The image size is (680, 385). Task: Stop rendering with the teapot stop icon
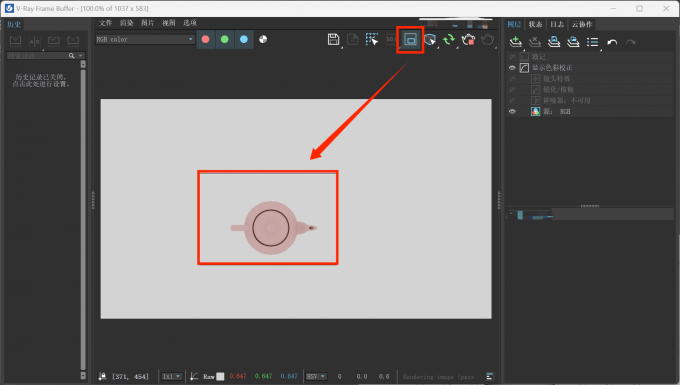[x=468, y=39]
